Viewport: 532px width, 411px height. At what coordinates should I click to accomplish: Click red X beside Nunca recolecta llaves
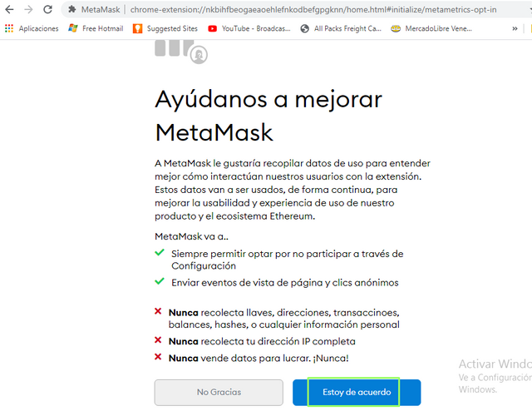(158, 311)
